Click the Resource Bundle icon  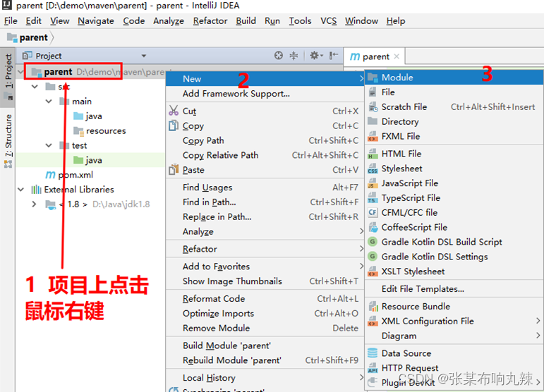click(373, 307)
